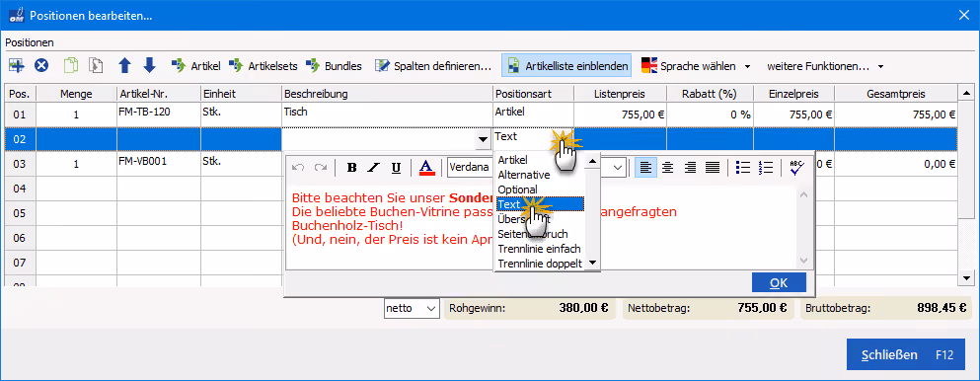Image resolution: width=980 pixels, height=381 pixels.
Task: Redo in the text editor toolbar
Action: coord(321,168)
